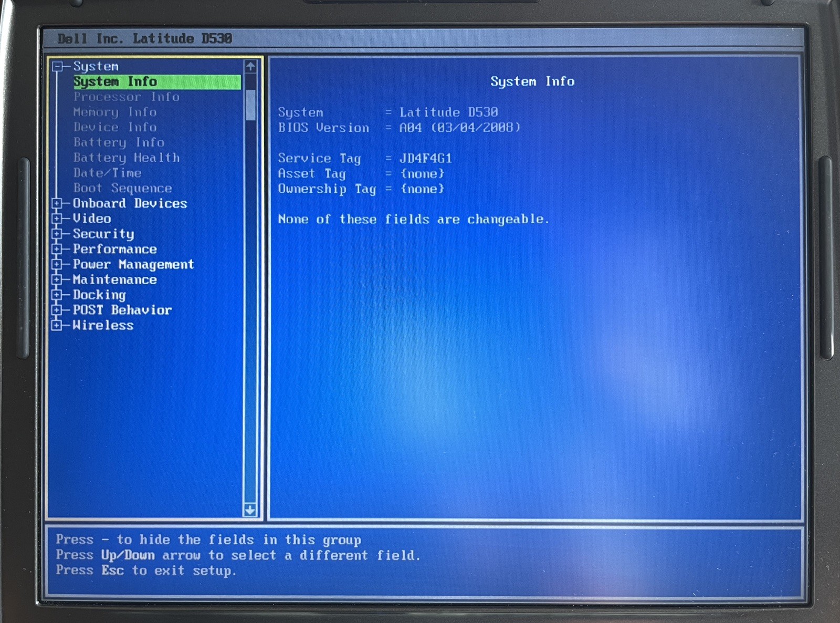
Task: Open Battery Health in the menu
Action: pos(127,158)
